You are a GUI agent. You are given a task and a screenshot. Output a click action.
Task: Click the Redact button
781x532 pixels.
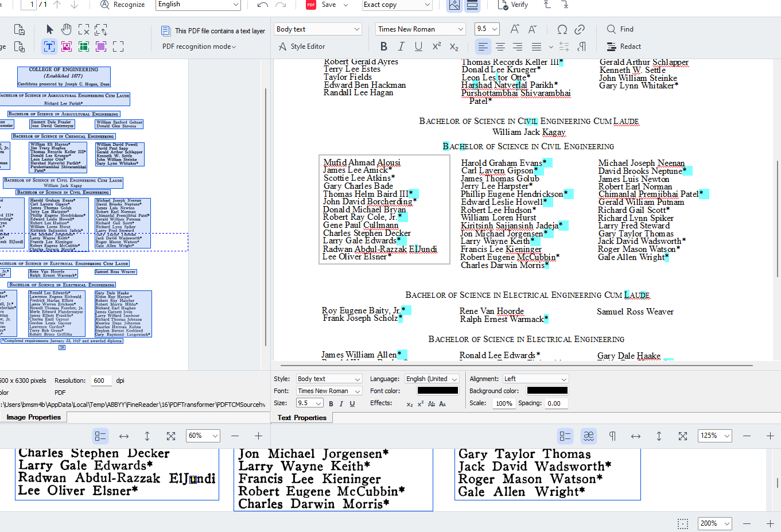[x=624, y=46]
